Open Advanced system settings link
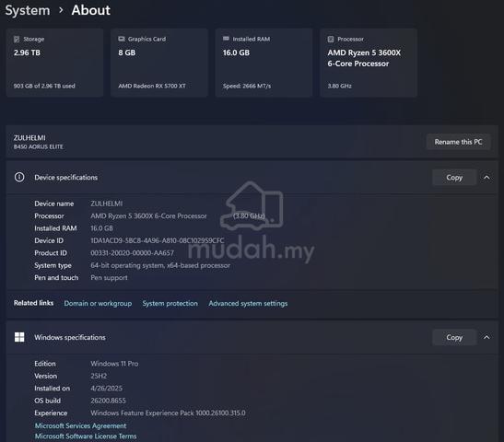The width and height of the screenshot is (504, 442). tap(248, 303)
